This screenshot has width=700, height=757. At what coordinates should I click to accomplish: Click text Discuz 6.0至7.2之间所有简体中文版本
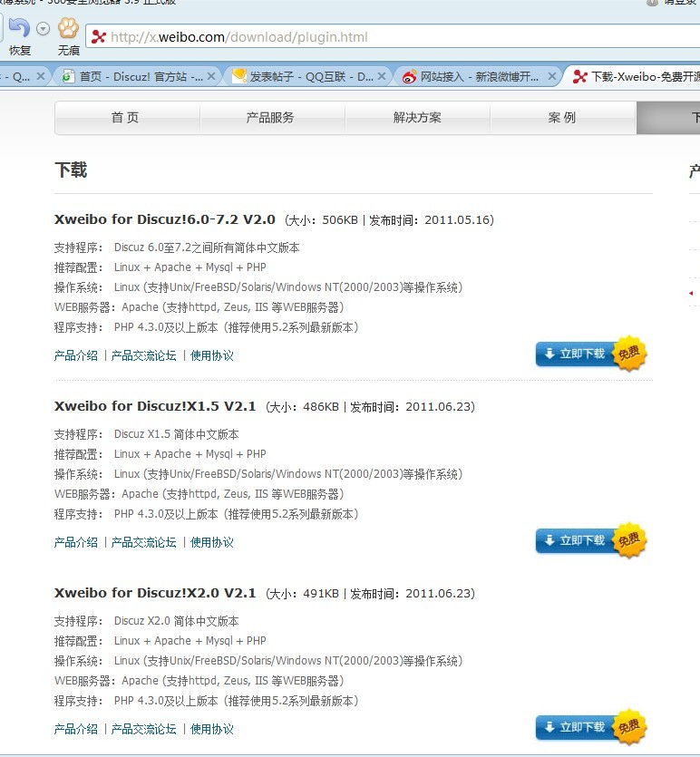[207, 247]
